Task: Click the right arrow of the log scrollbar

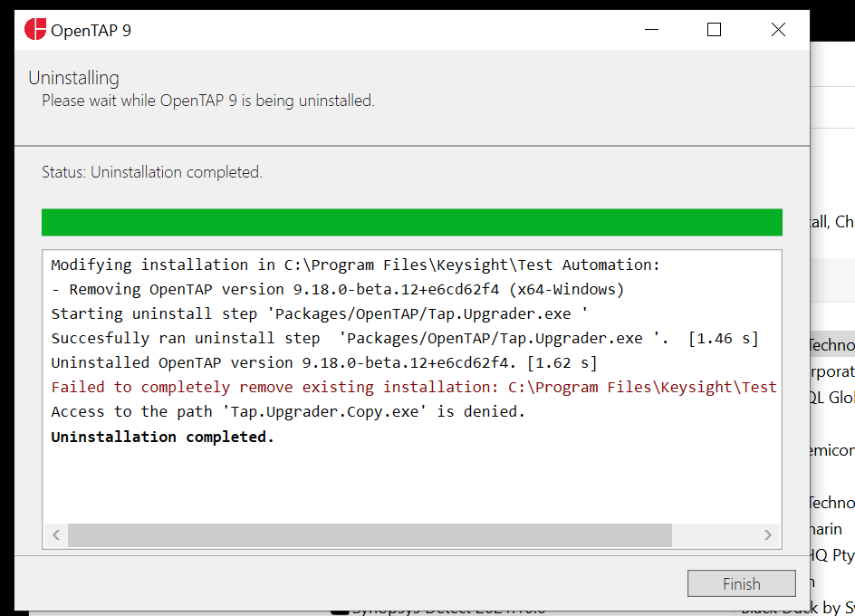Action: click(x=768, y=534)
